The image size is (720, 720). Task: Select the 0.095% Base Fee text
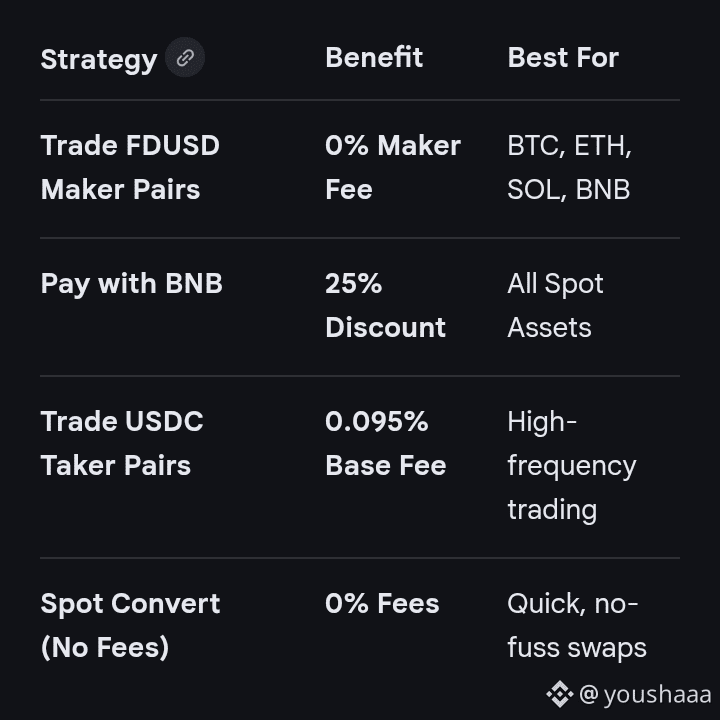coord(385,443)
